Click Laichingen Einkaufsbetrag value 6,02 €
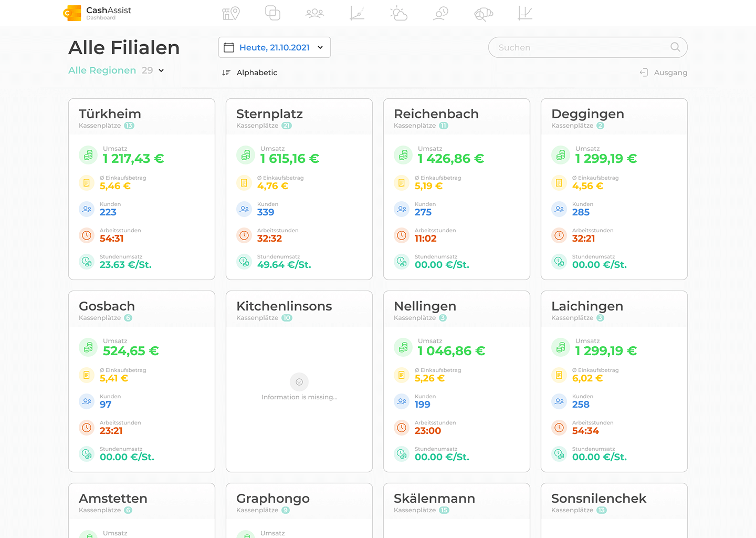This screenshot has height=538, width=756. pos(587,378)
